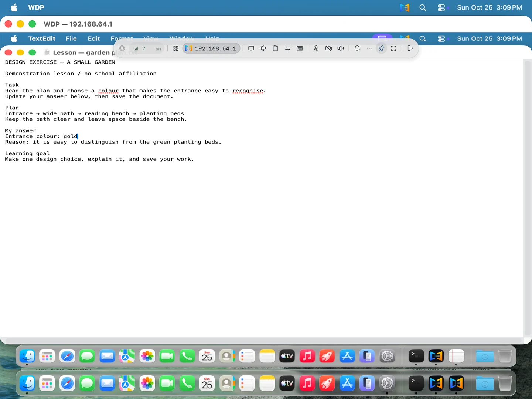
Task: Open Music from the lower dock
Action: (307, 383)
